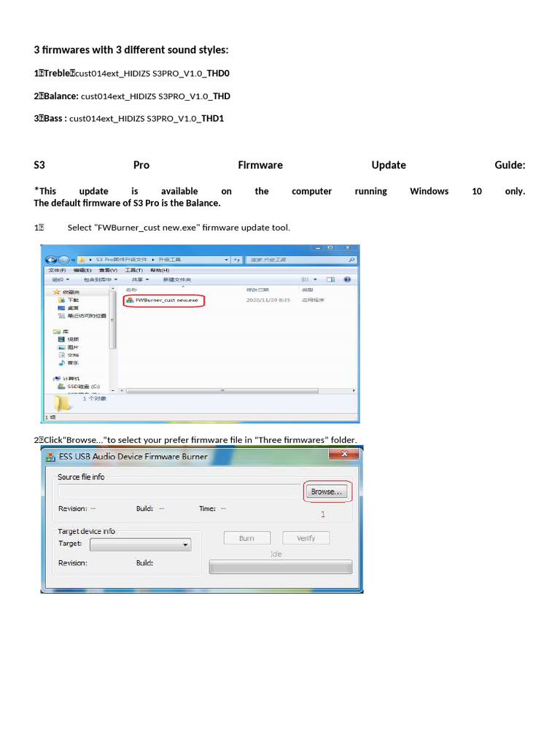Viewport: 560px width, 747px height.
Task: Expand the address bar history dropdown arrow
Action: pyautogui.click(x=227, y=260)
